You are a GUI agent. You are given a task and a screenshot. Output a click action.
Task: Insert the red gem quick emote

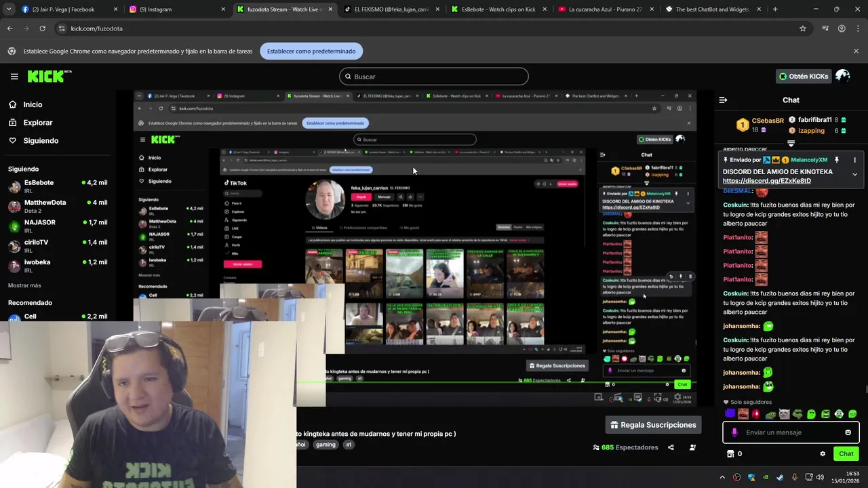pyautogui.click(x=756, y=413)
